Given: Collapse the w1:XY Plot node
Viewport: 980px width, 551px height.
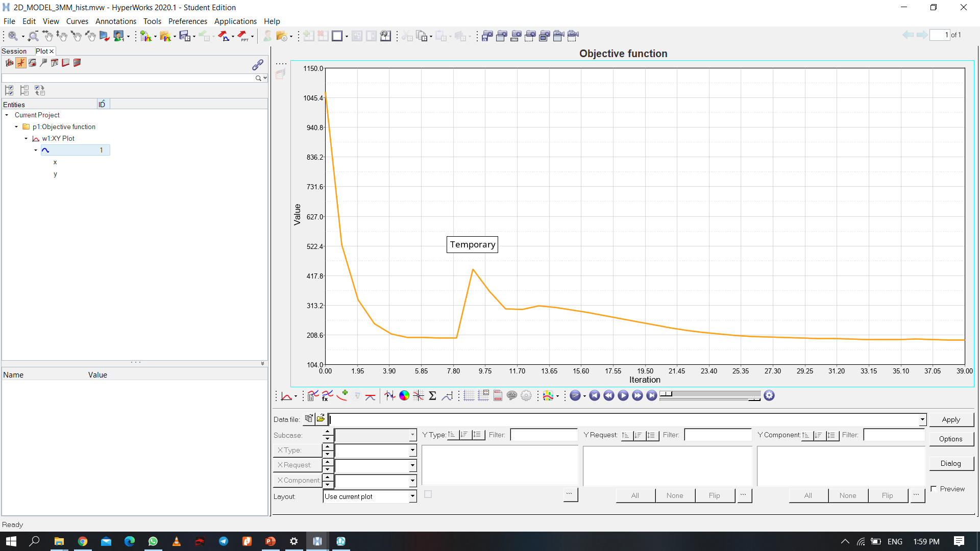Looking at the screenshot, I should 26,139.
